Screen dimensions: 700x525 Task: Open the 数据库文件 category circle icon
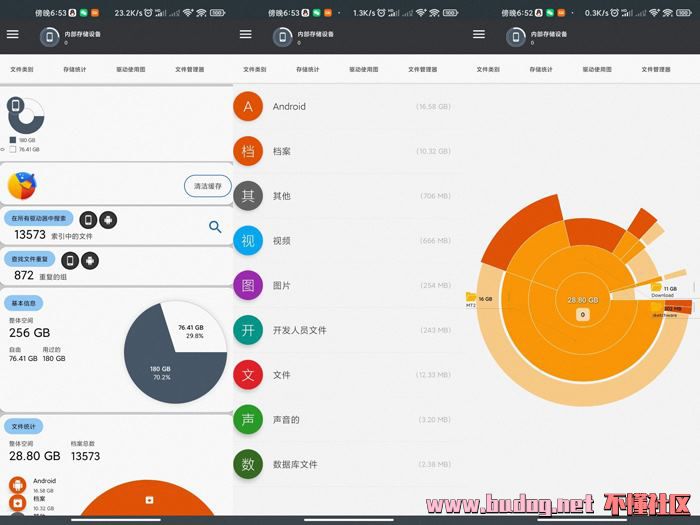[248, 464]
